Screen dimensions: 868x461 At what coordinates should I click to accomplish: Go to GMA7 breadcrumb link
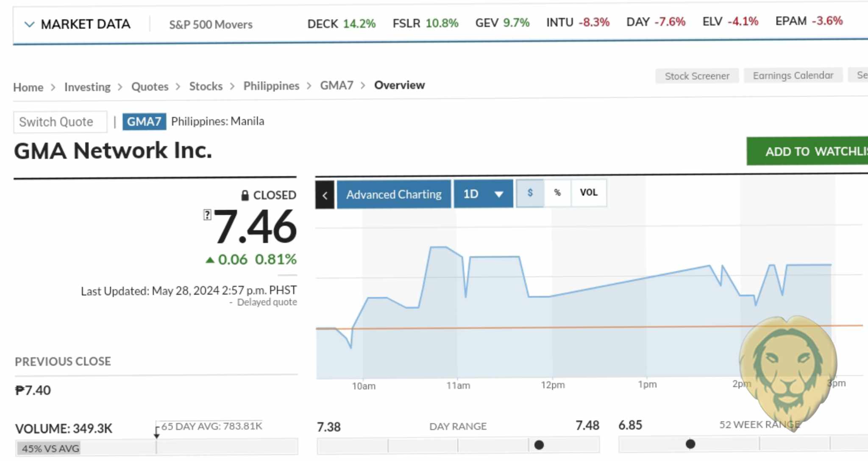click(337, 85)
